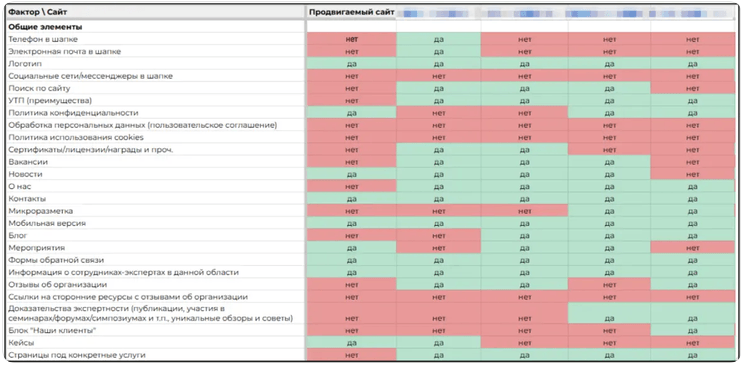Select the "Логотип" value under Продвигаемый сайт
Screen dimensions: 741x365
[x=352, y=64]
